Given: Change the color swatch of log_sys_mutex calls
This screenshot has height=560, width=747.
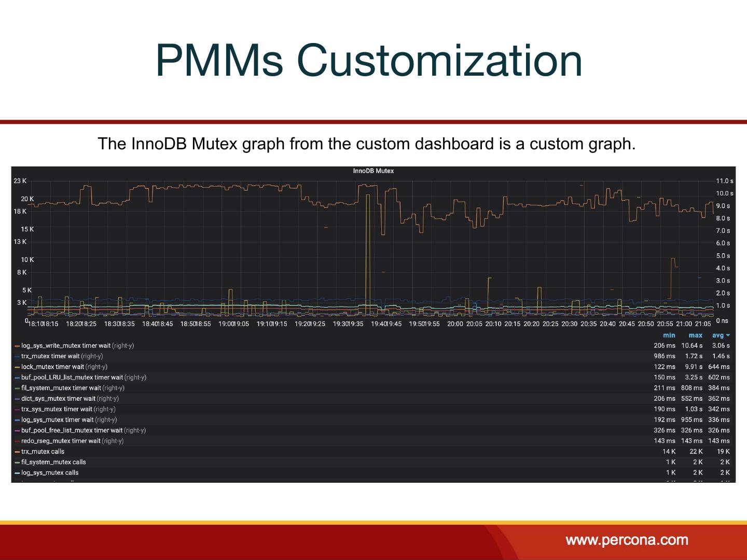Looking at the screenshot, I should (17, 473).
